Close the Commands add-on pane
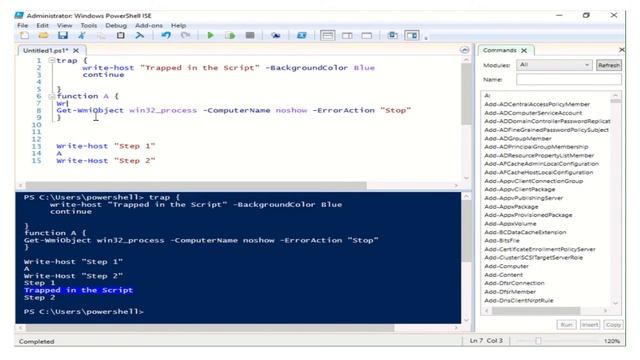 [x=622, y=50]
